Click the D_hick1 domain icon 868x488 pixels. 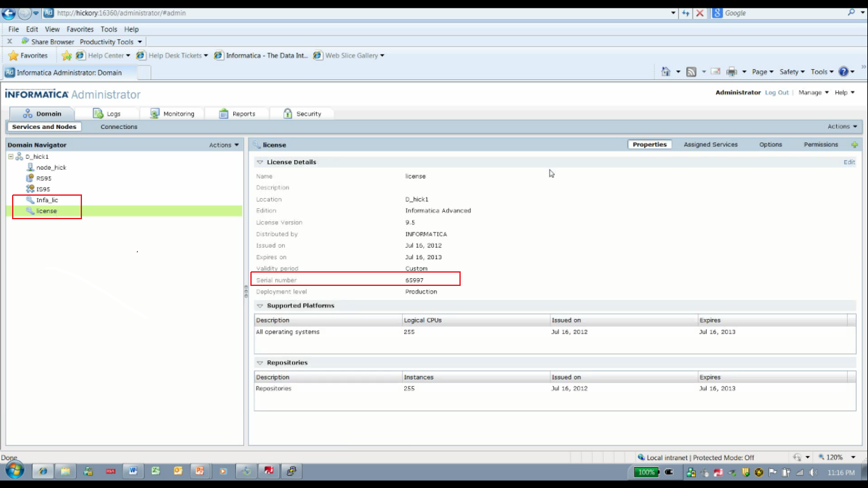click(x=19, y=156)
